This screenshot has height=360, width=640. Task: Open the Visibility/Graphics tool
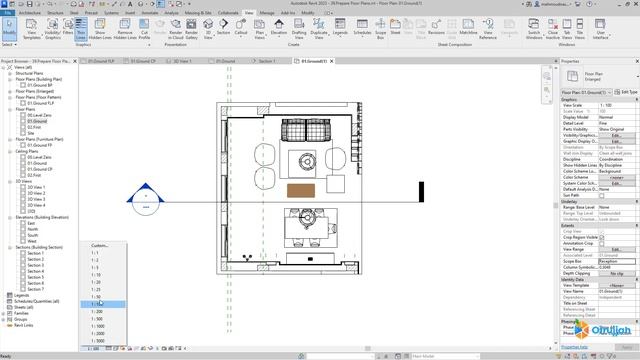point(52,29)
